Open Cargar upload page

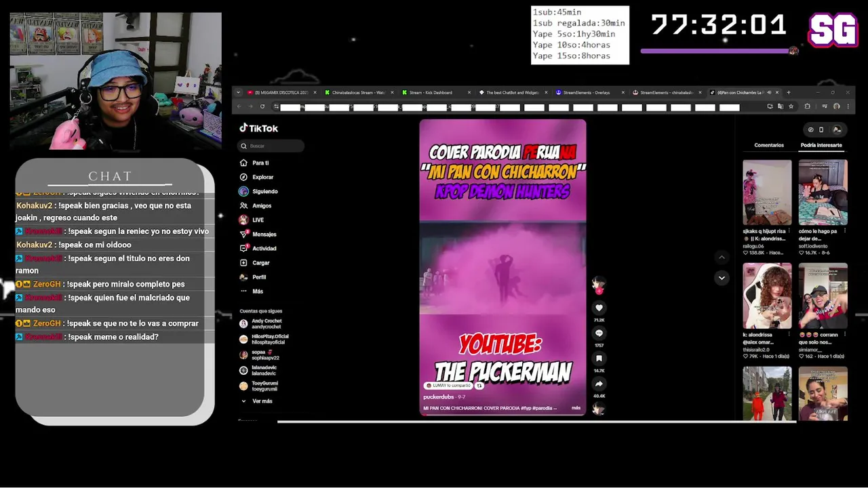(255, 262)
